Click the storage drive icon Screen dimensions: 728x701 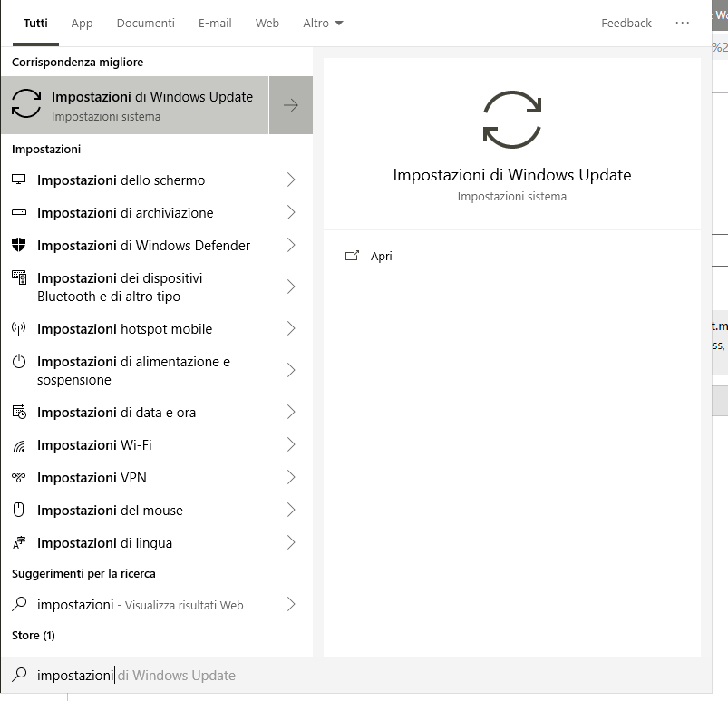pos(18,212)
